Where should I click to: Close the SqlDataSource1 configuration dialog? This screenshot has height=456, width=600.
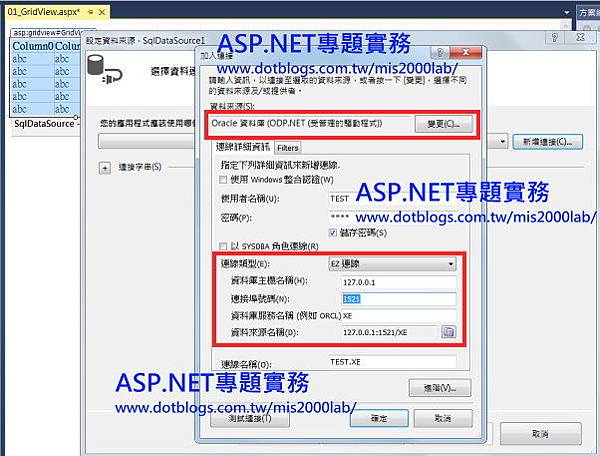580,37
